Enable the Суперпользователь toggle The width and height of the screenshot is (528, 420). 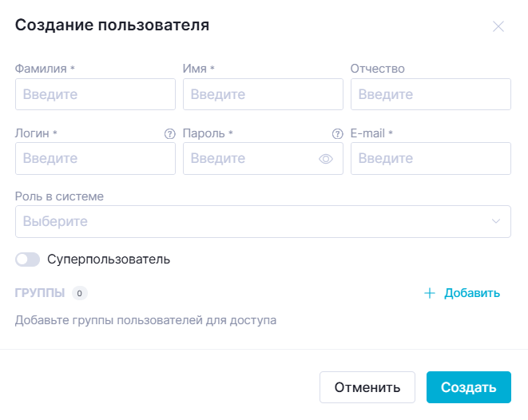(27, 260)
